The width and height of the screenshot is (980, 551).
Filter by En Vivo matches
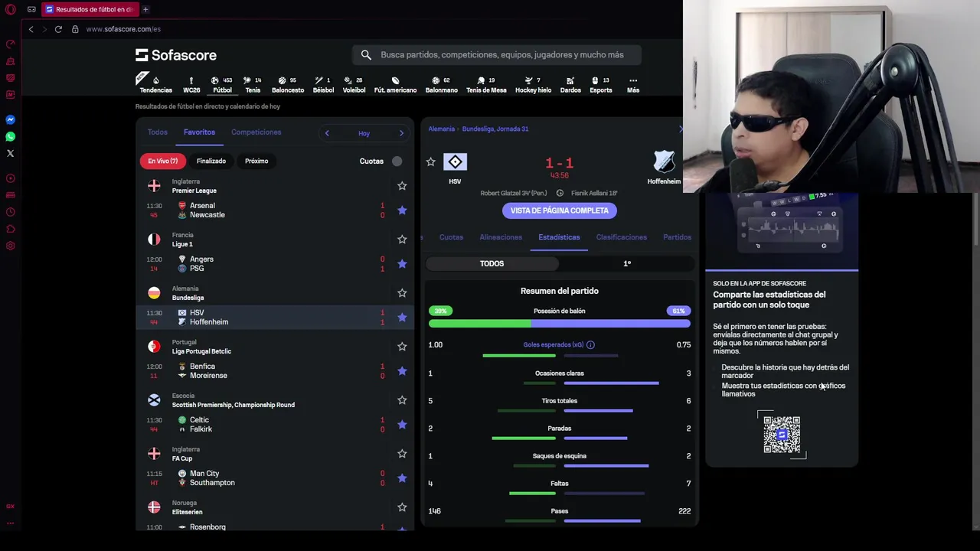point(163,161)
